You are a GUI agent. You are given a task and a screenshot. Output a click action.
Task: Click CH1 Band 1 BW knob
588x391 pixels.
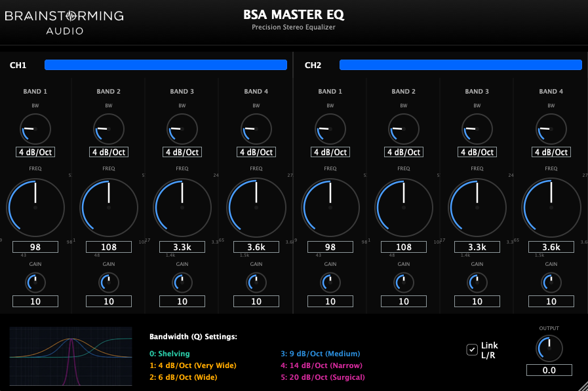35,129
